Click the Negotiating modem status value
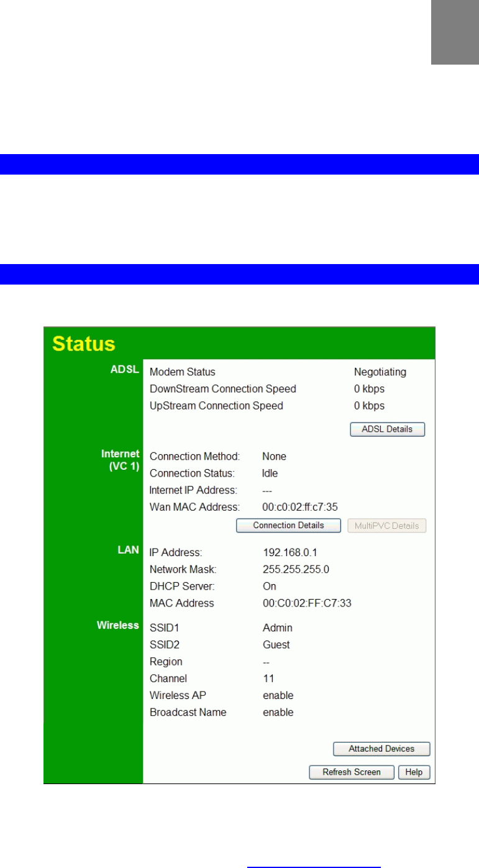Viewport: 479px width, 868px height. click(x=380, y=372)
